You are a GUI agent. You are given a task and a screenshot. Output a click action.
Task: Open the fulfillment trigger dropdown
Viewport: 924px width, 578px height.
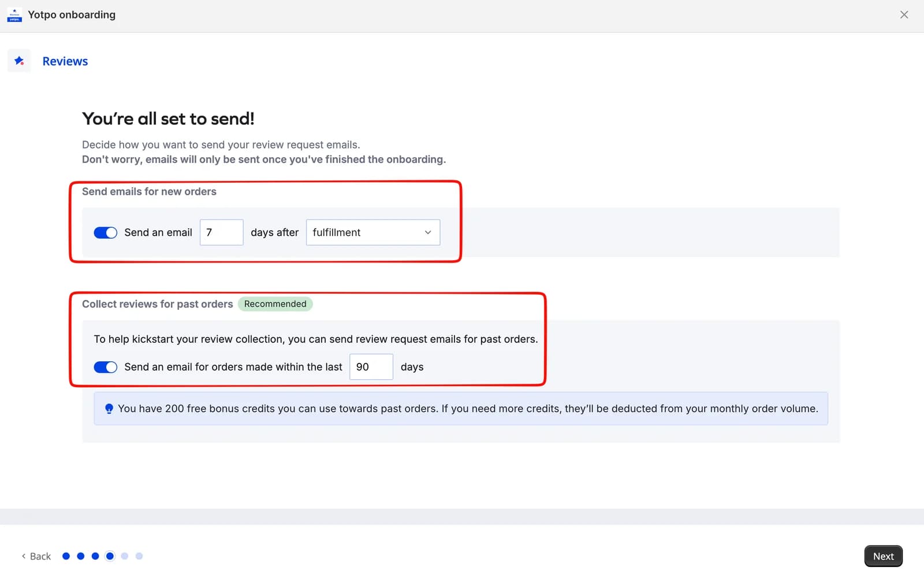373,232
